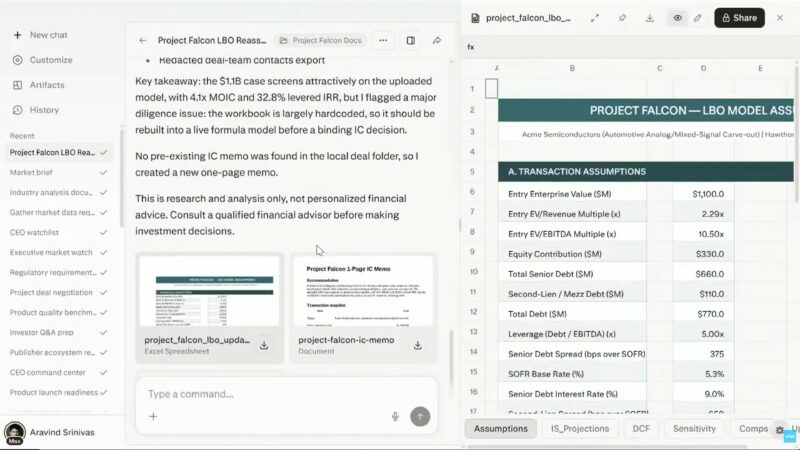800x450 pixels.
Task: Switch to the Comps sheet tab
Action: pyautogui.click(x=753, y=429)
